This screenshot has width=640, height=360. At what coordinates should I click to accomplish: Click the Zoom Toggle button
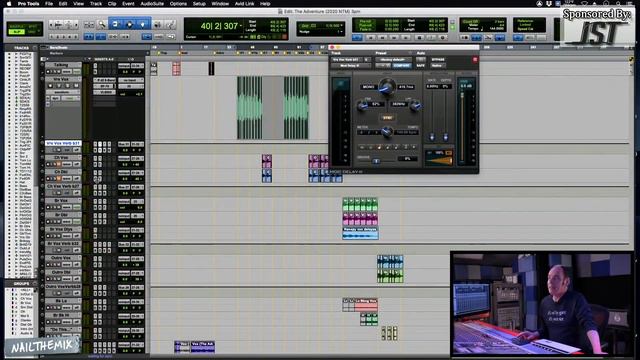click(x=89, y=25)
